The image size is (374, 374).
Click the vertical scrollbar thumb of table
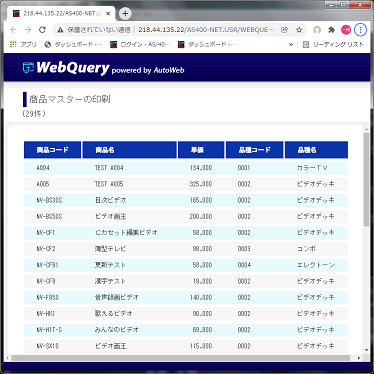pyautogui.click(x=366, y=179)
